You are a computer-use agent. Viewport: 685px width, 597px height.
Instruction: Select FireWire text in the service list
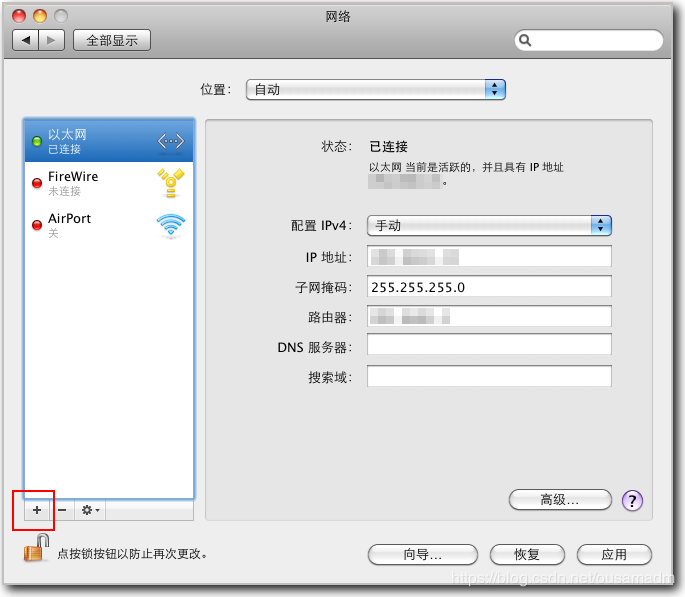[x=73, y=176]
